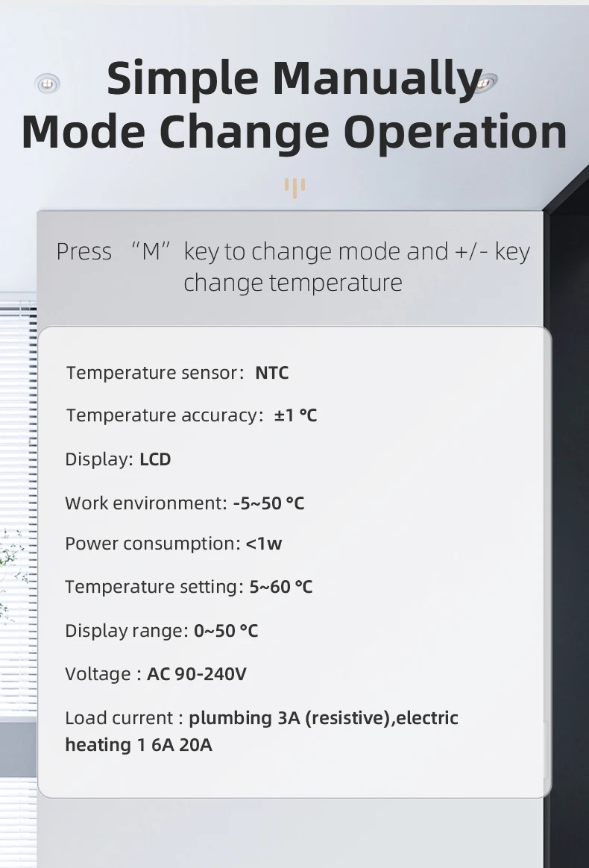Image resolution: width=589 pixels, height=868 pixels.
Task: Click the left ceiling spotlight
Action: coord(48,83)
